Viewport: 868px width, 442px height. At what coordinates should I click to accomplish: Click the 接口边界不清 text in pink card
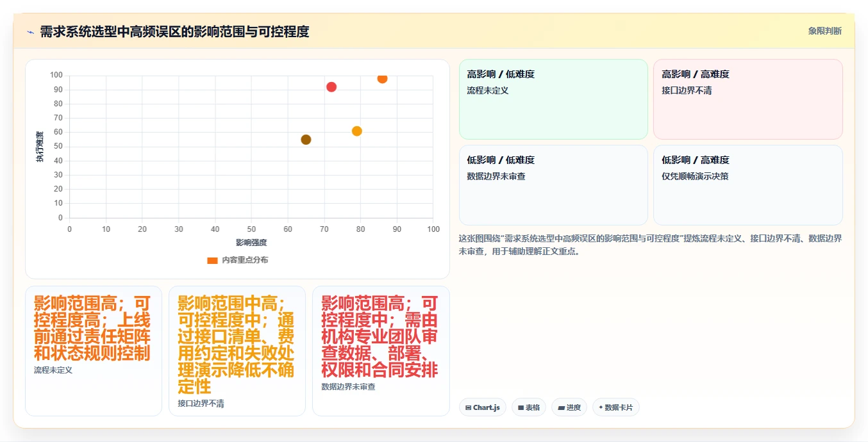(x=687, y=91)
